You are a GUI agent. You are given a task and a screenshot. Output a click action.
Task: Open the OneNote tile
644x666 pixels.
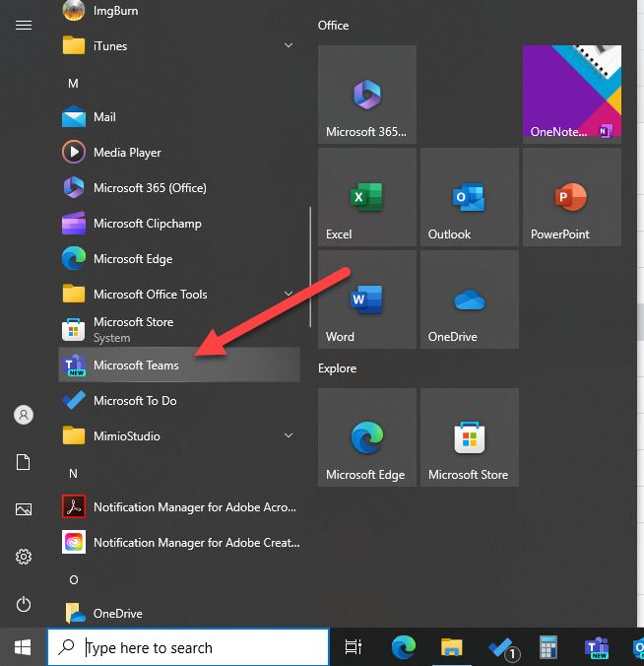(x=571, y=95)
